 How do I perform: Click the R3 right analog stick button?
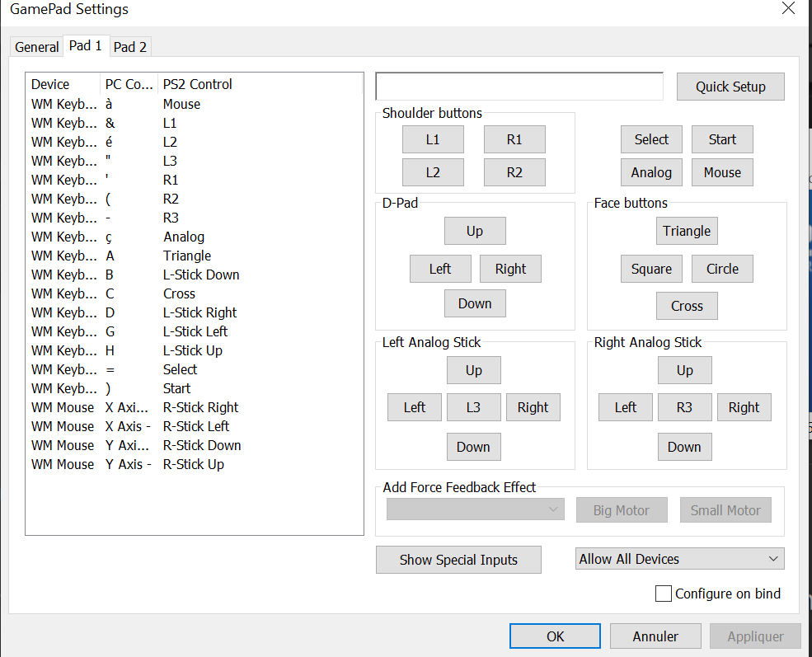coord(684,407)
